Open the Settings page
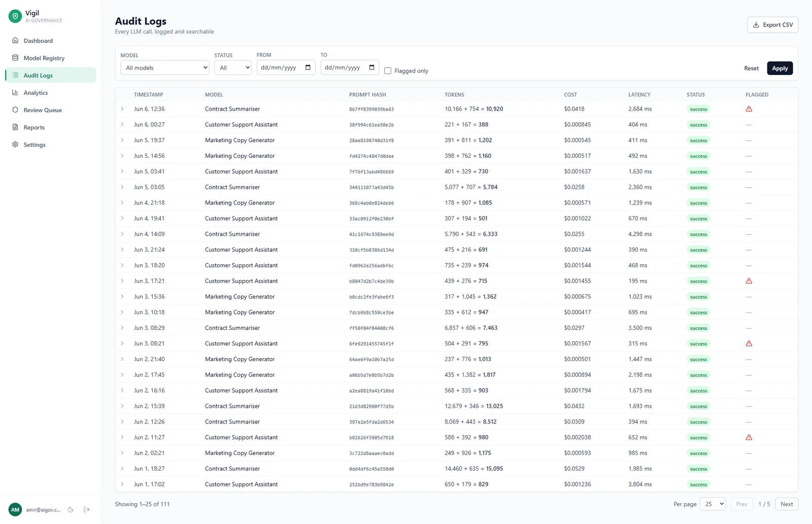Viewport: 812px width, 524px height. pos(50,145)
